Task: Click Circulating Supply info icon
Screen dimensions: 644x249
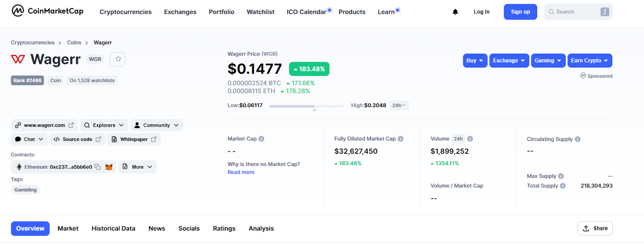Action: click(578, 139)
